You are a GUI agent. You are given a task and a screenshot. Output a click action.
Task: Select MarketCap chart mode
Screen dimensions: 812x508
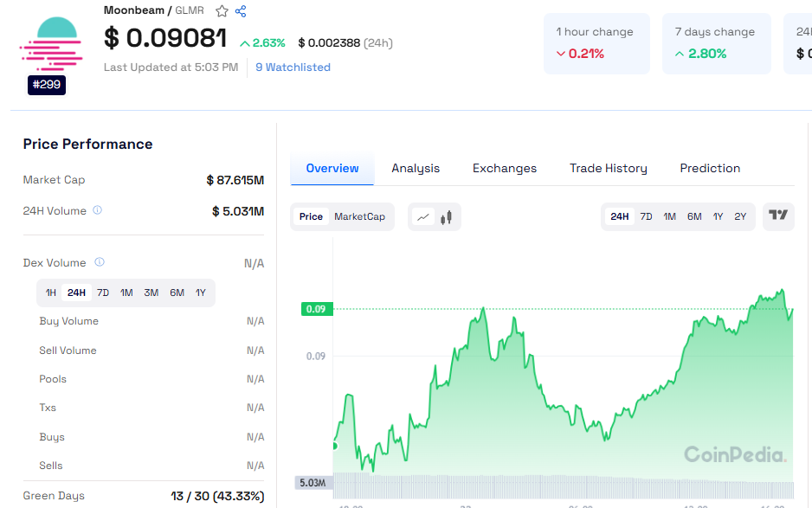[359, 216]
